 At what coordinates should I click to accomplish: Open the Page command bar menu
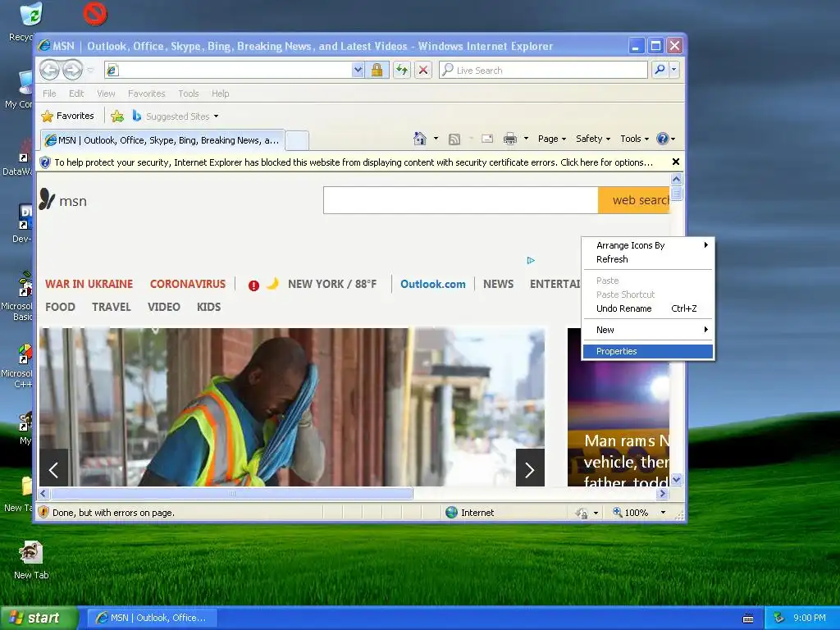(x=552, y=139)
